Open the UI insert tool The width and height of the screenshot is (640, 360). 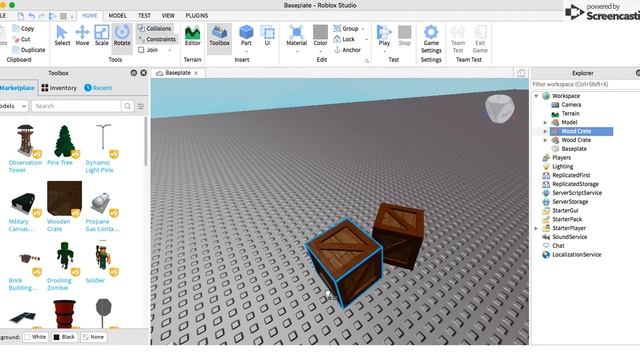click(267, 35)
